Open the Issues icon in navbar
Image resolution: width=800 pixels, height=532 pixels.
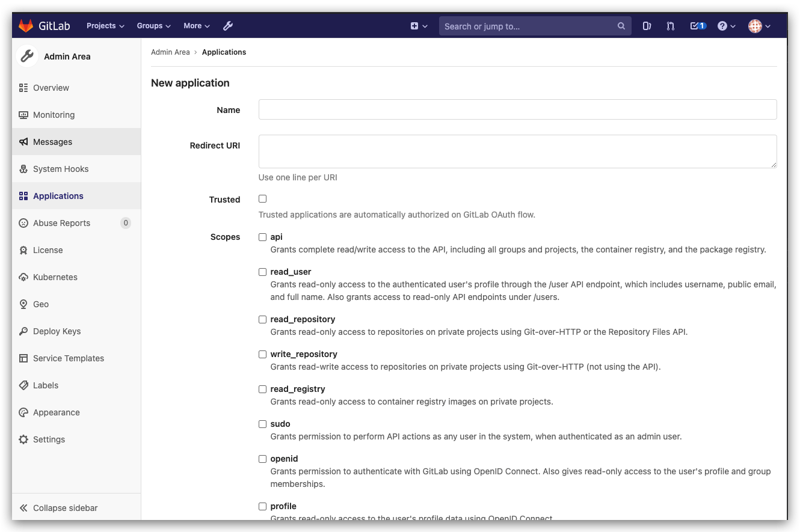(x=647, y=26)
